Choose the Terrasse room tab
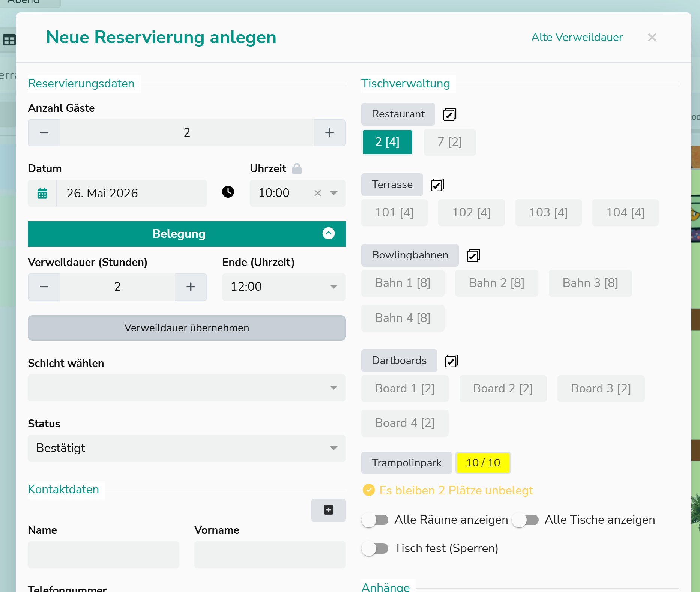The height and width of the screenshot is (592, 700). [x=392, y=185]
